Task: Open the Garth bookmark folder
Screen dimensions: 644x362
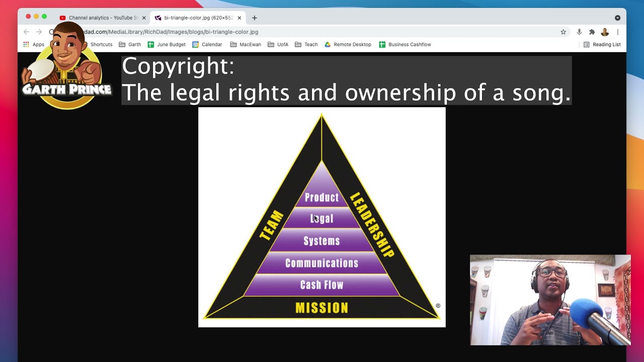Action: (130, 44)
